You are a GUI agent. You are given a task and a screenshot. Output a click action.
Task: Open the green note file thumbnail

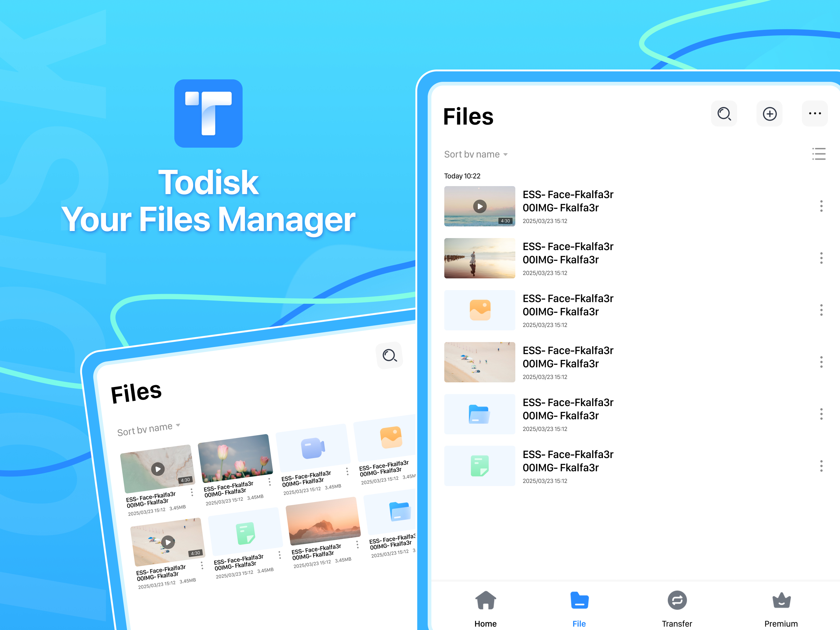point(480,466)
